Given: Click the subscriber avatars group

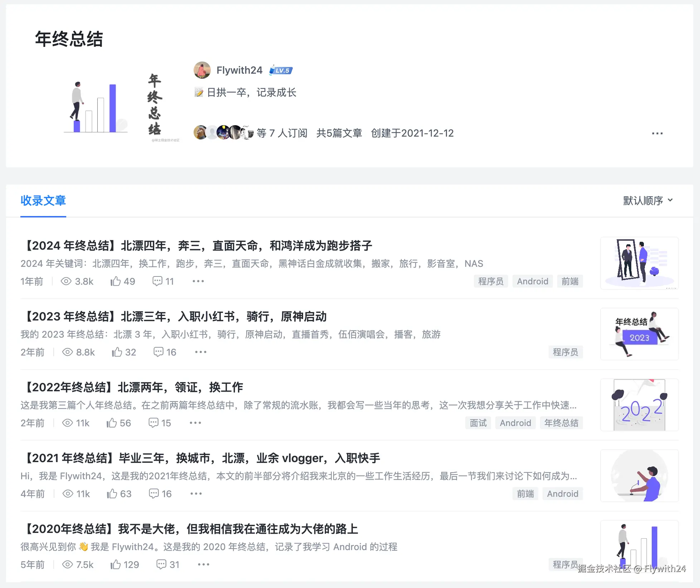Looking at the screenshot, I should tap(223, 133).
